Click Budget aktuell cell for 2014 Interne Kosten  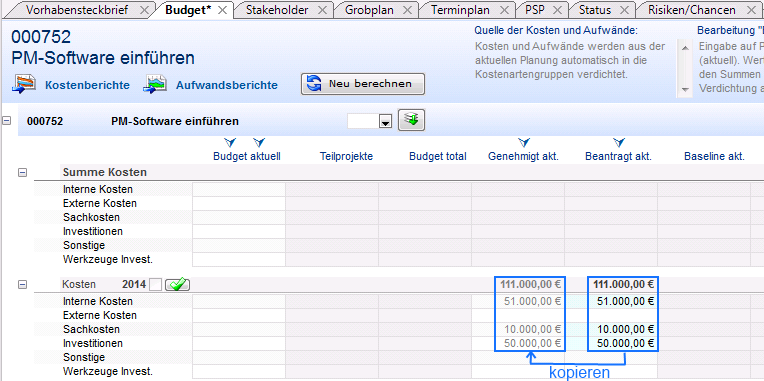pyautogui.click(x=239, y=302)
